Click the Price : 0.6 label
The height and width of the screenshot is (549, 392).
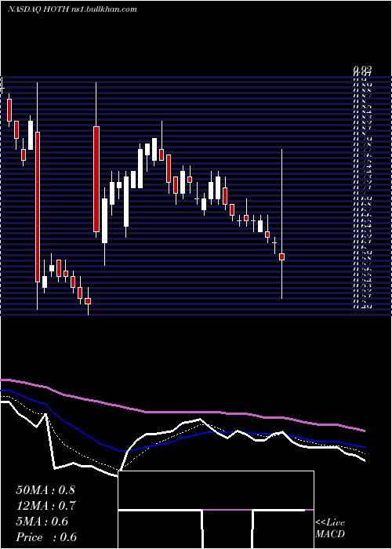46,537
